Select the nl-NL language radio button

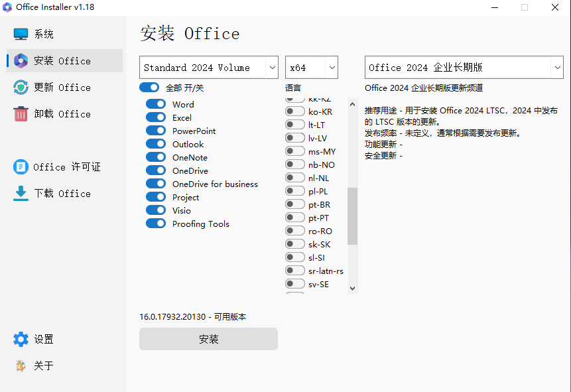294,177
